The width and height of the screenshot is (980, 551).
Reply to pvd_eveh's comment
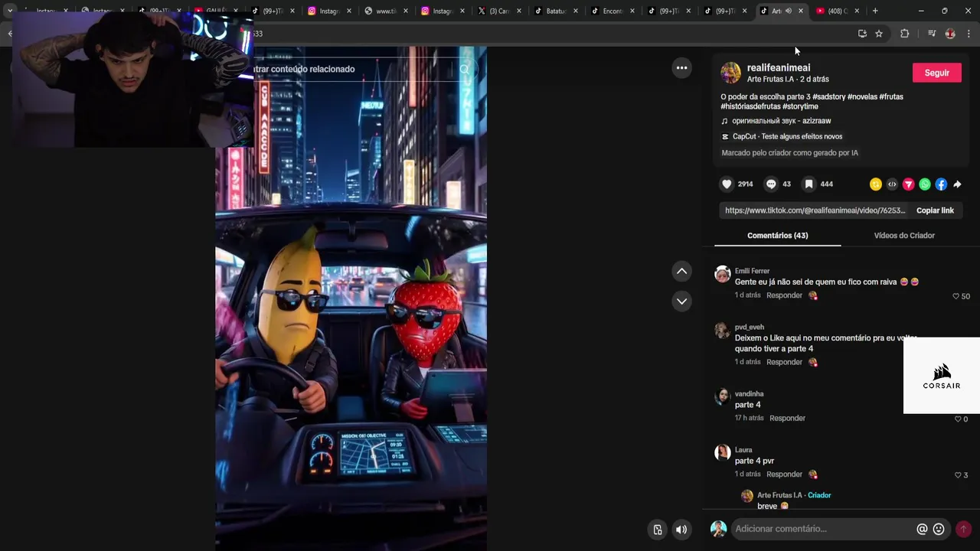coord(784,362)
